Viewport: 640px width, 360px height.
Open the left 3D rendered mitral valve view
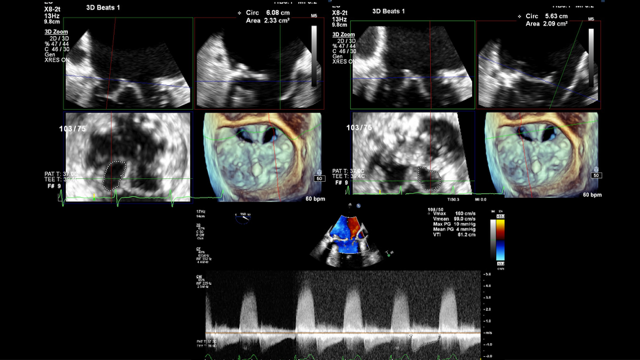tap(262, 157)
